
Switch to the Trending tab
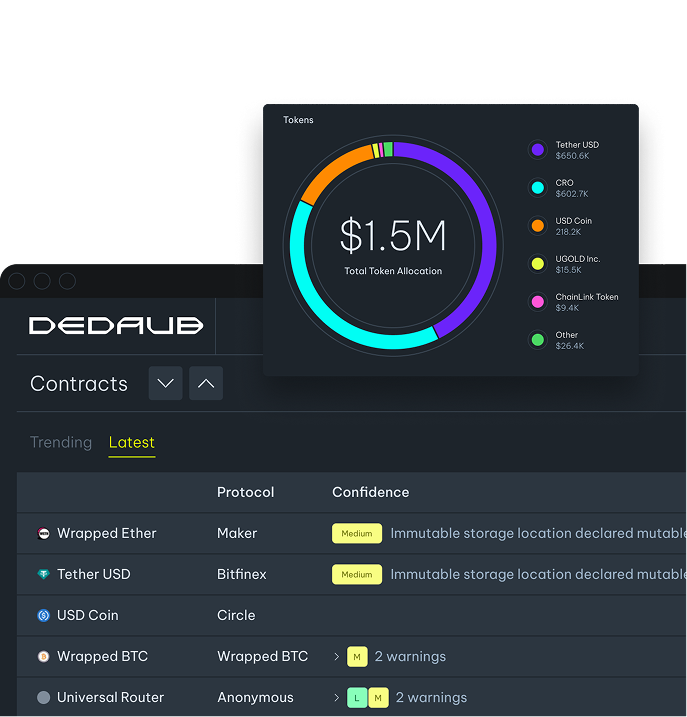coord(61,442)
